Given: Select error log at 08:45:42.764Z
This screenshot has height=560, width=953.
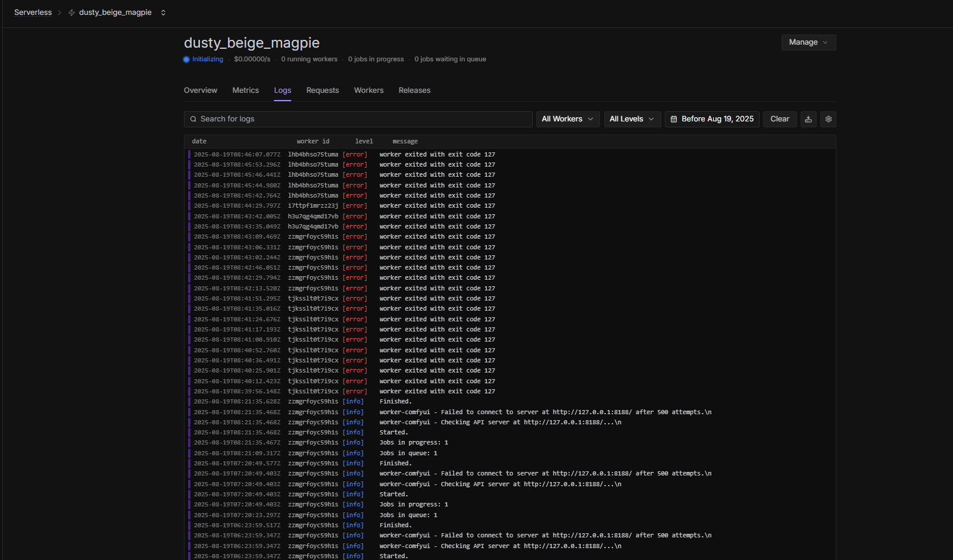Looking at the screenshot, I should click(x=511, y=196).
